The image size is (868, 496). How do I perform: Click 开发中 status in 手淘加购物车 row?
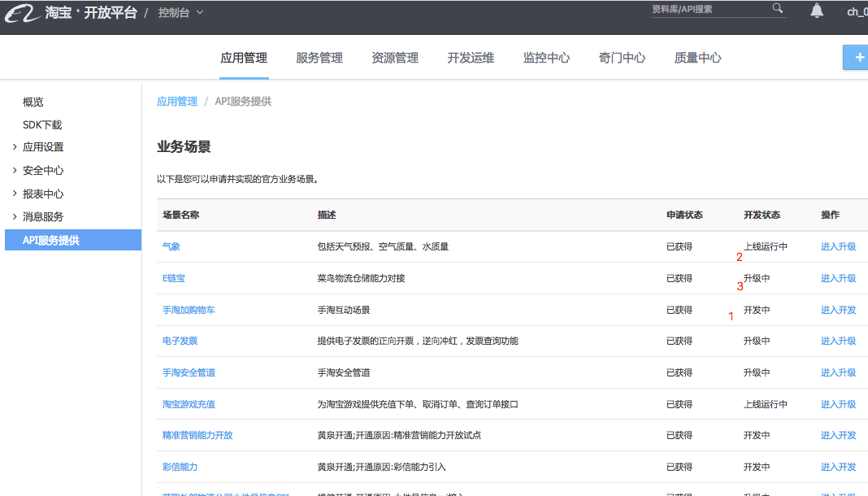756,310
